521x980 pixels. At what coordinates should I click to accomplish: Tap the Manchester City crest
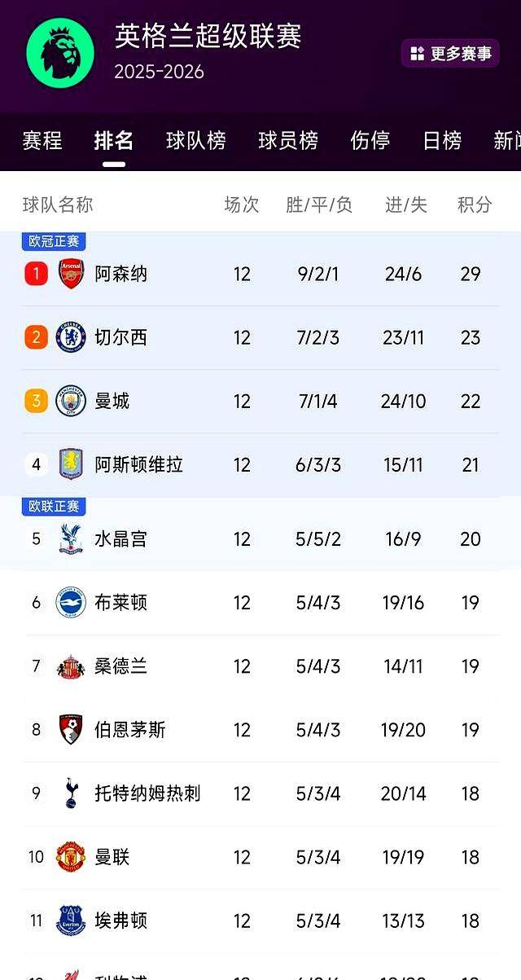[x=71, y=401]
